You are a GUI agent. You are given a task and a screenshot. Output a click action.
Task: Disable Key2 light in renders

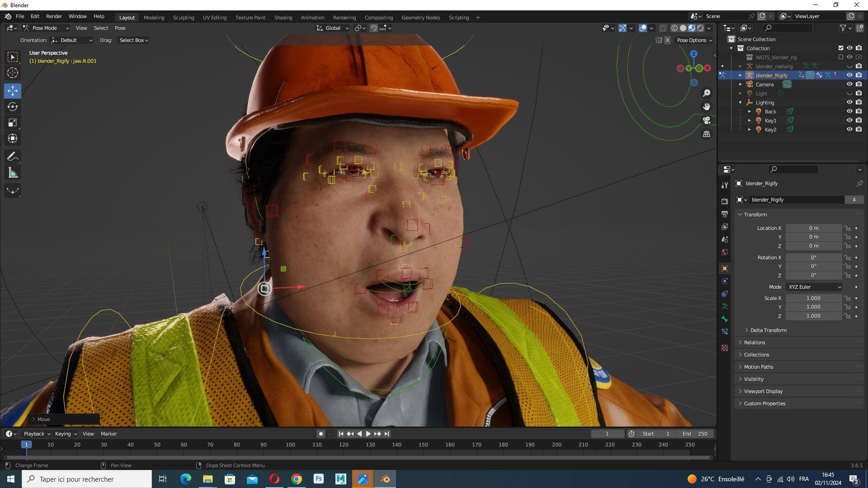pos(859,130)
